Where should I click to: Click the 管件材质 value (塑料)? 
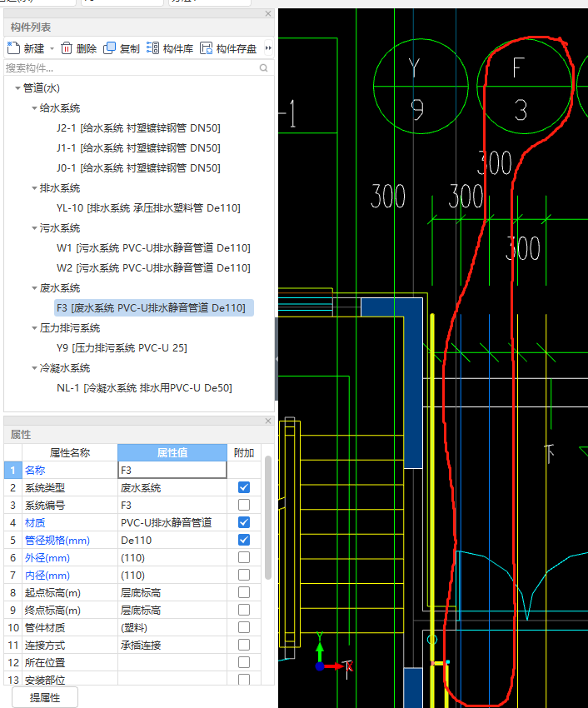coord(172,628)
